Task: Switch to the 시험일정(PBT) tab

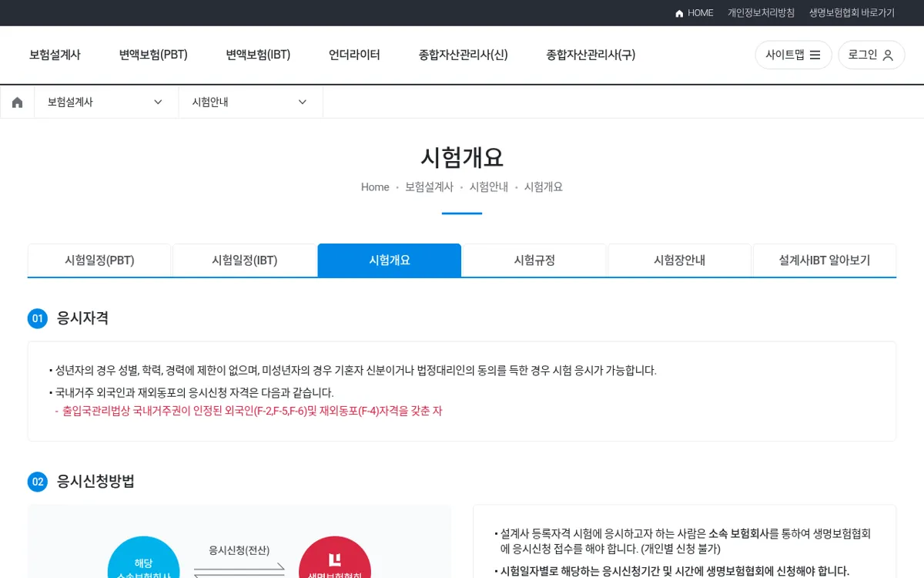Action: coord(99,260)
